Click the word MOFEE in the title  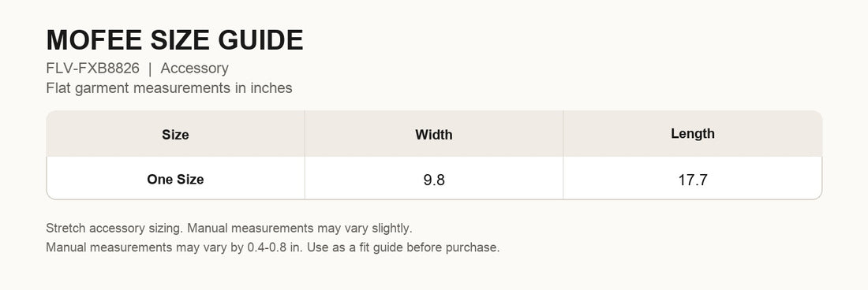(94, 40)
